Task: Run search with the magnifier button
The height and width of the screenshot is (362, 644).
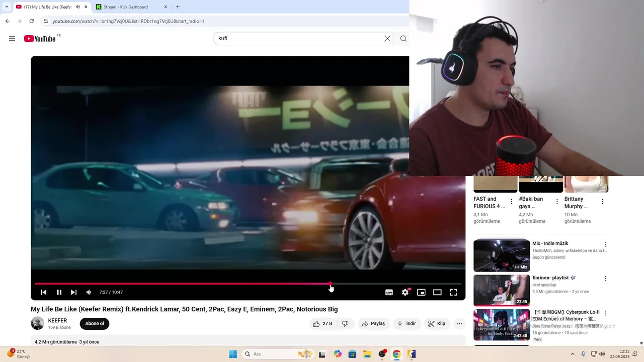Action: point(403,39)
